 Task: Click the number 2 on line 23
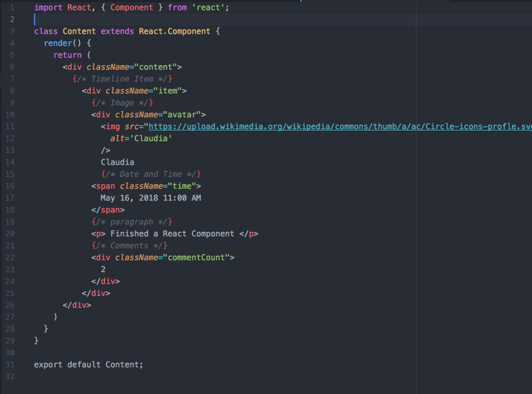point(103,269)
